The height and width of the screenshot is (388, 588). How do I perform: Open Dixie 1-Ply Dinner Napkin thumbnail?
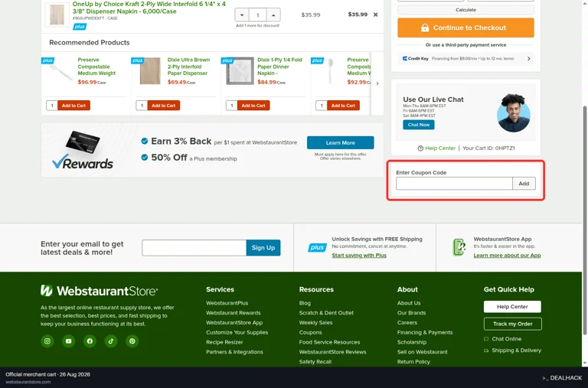(x=240, y=71)
